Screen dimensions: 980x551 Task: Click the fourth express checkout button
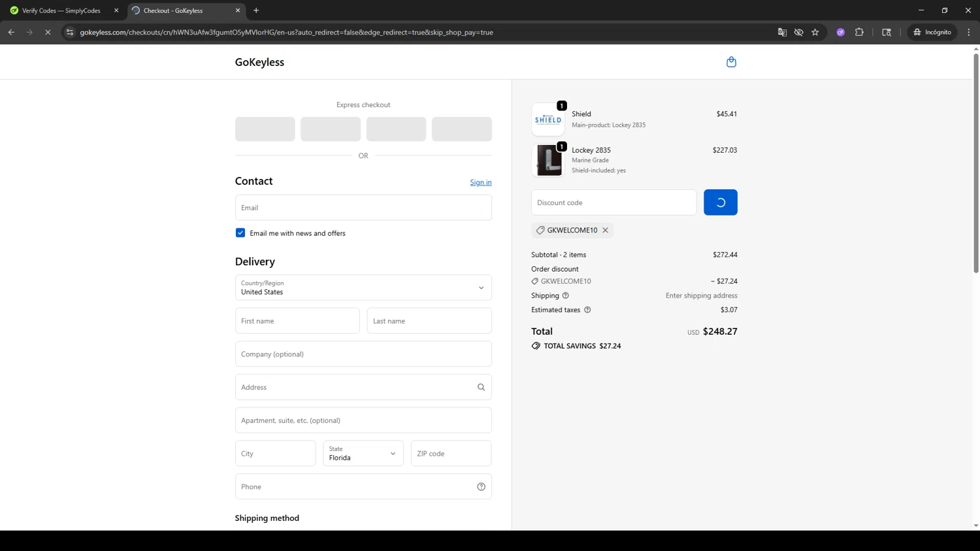coord(462,129)
